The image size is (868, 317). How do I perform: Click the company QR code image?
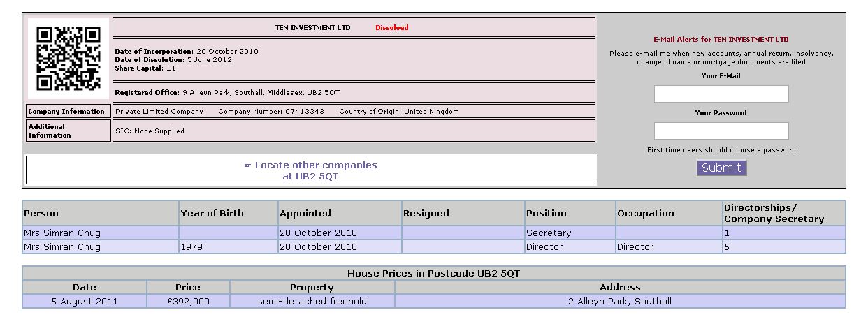[68, 59]
